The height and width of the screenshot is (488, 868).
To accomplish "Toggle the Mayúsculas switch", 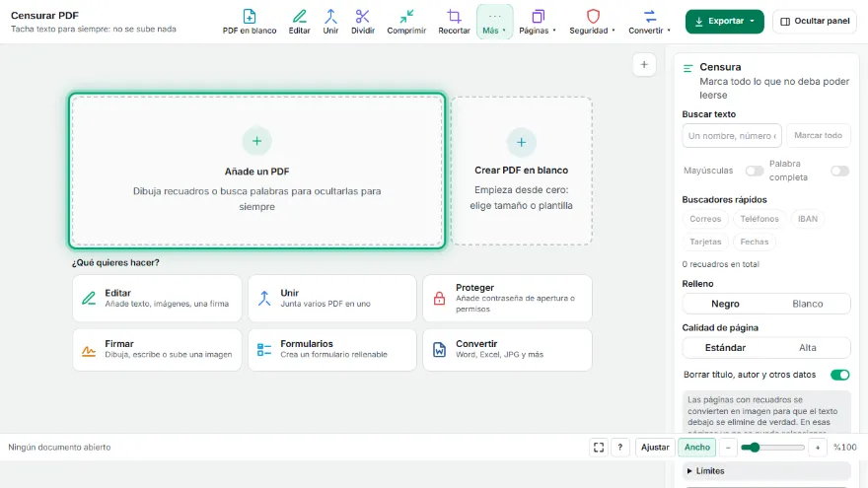I will click(x=754, y=171).
